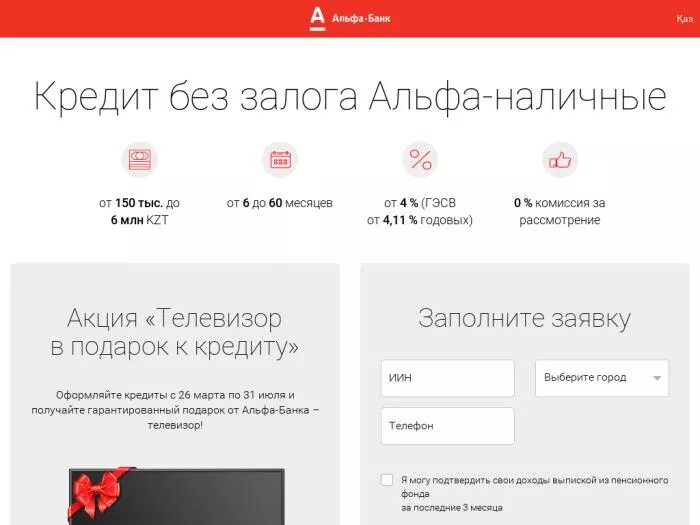
Task: Click the Альфа-Банк header text
Action: tap(361, 19)
